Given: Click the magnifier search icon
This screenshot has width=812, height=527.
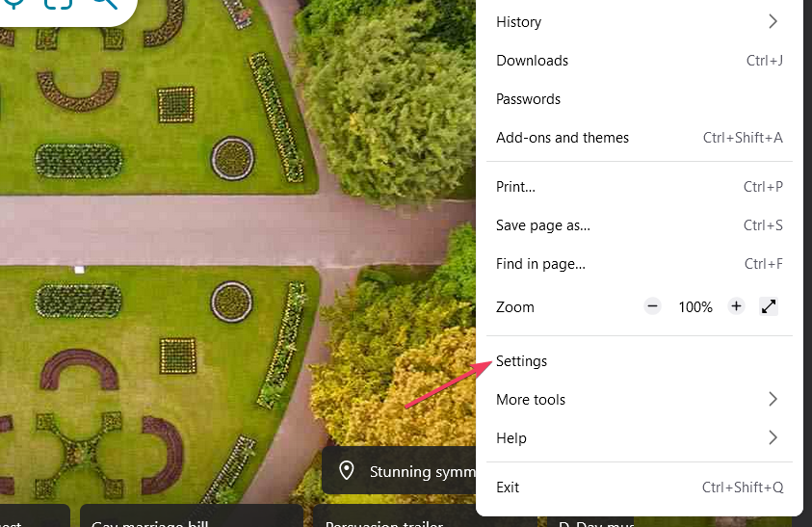Looking at the screenshot, I should (x=105, y=3).
